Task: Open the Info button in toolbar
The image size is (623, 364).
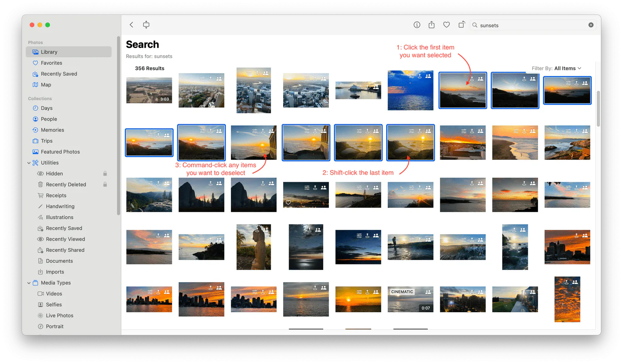Action: [x=417, y=25]
